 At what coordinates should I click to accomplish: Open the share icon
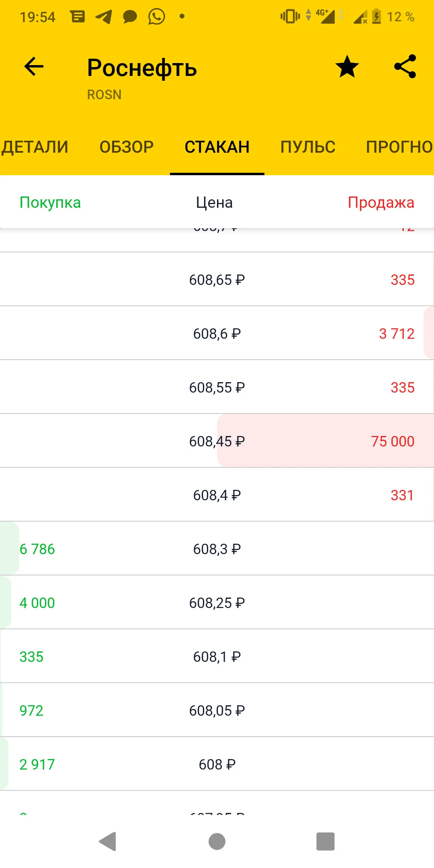[405, 66]
